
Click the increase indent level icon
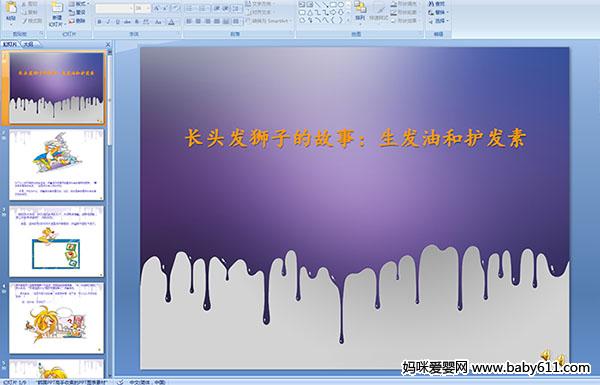pyautogui.click(x=226, y=8)
